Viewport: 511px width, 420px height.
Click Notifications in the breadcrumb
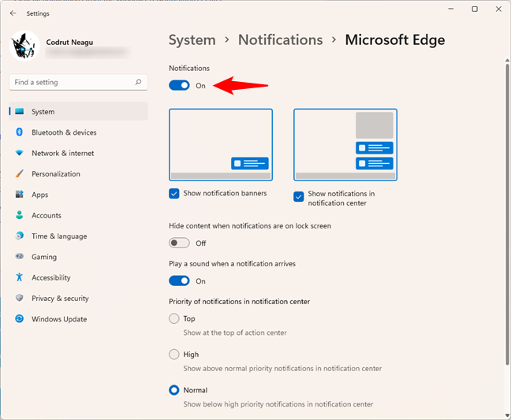(x=280, y=40)
